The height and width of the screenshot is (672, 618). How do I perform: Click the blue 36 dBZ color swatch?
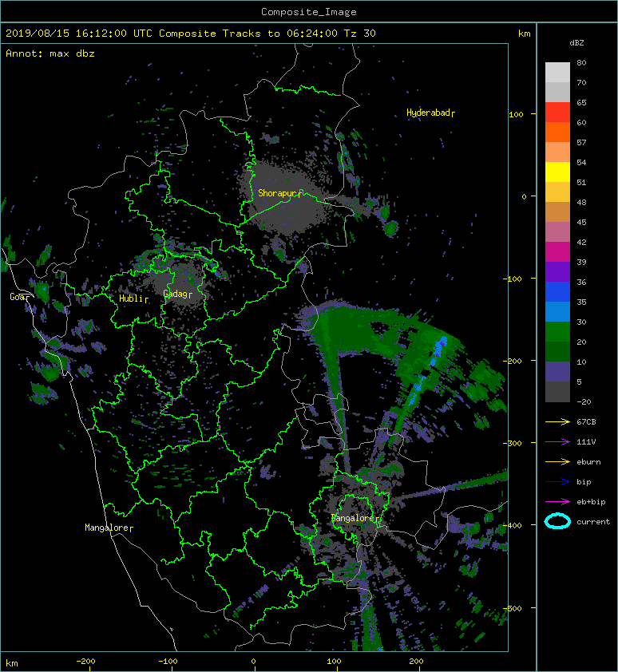[x=557, y=291]
